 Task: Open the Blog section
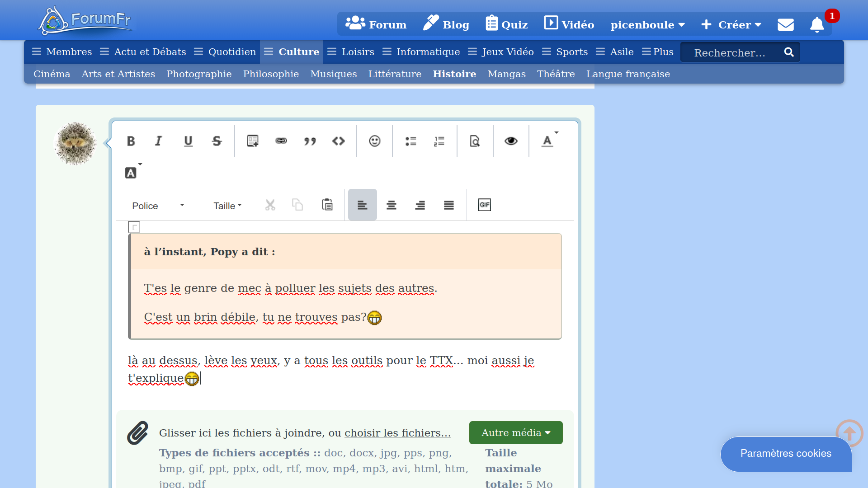[446, 24]
